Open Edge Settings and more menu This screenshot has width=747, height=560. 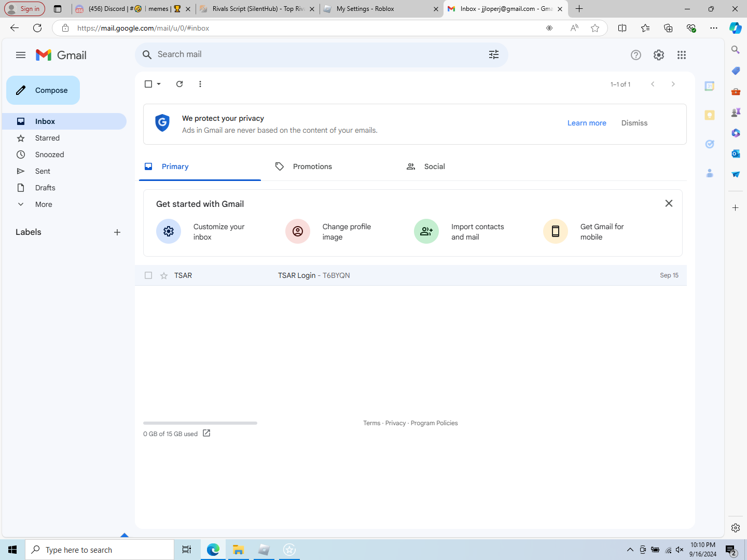click(x=714, y=28)
